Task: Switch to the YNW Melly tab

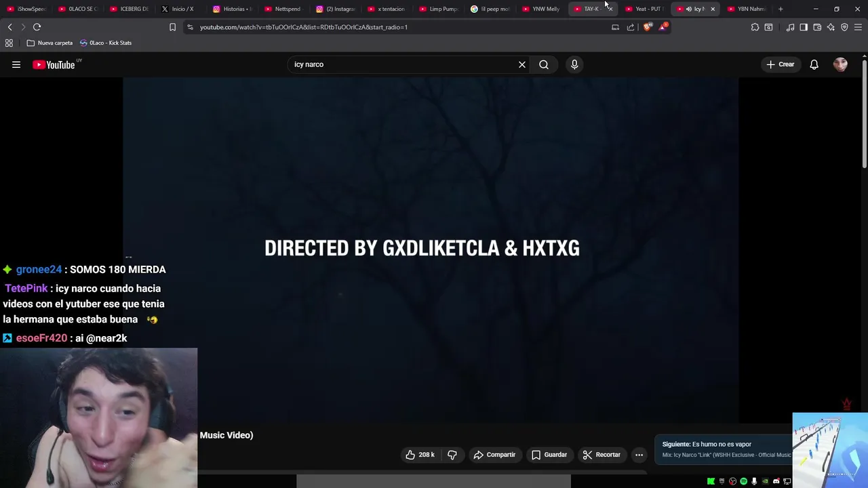Action: (x=541, y=9)
